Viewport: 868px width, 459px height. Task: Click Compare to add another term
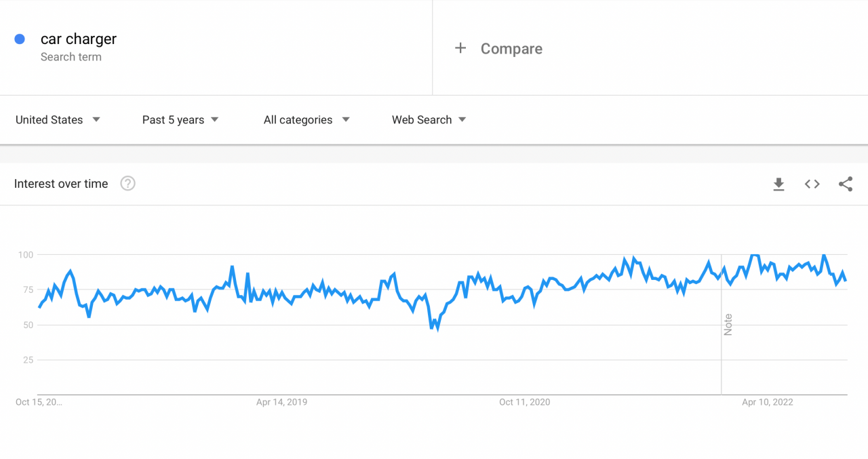coord(511,48)
